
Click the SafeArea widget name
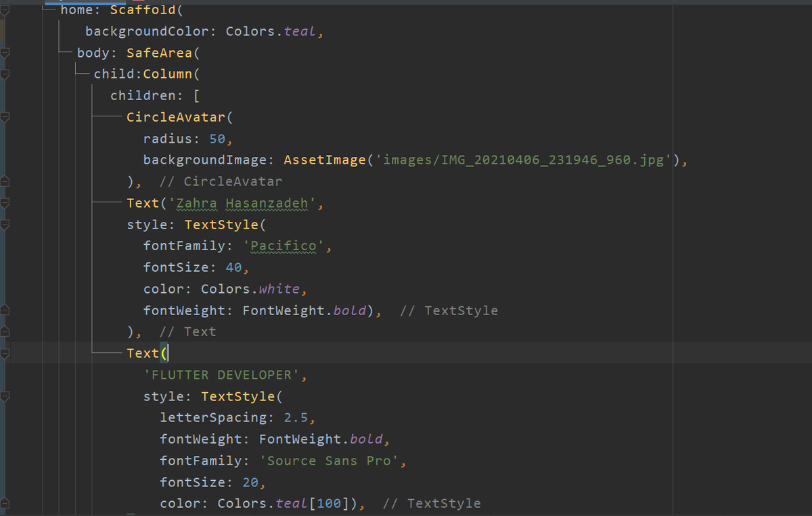(x=159, y=53)
